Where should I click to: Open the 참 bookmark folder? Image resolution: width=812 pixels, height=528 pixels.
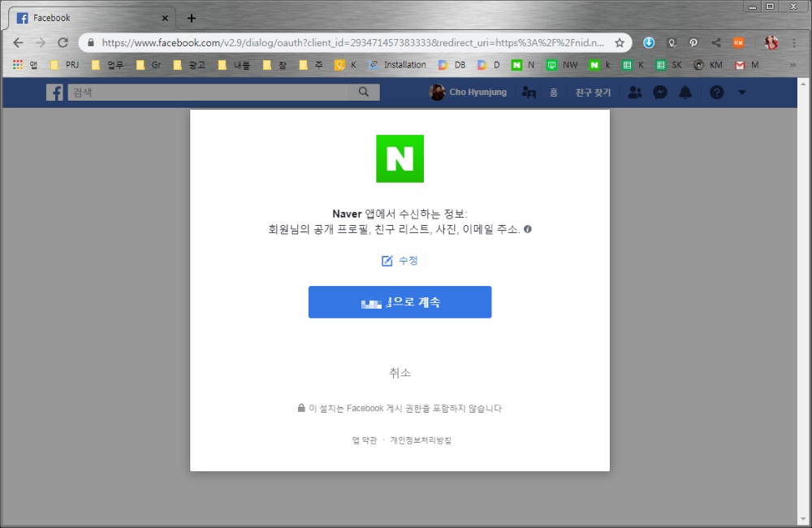(x=274, y=65)
